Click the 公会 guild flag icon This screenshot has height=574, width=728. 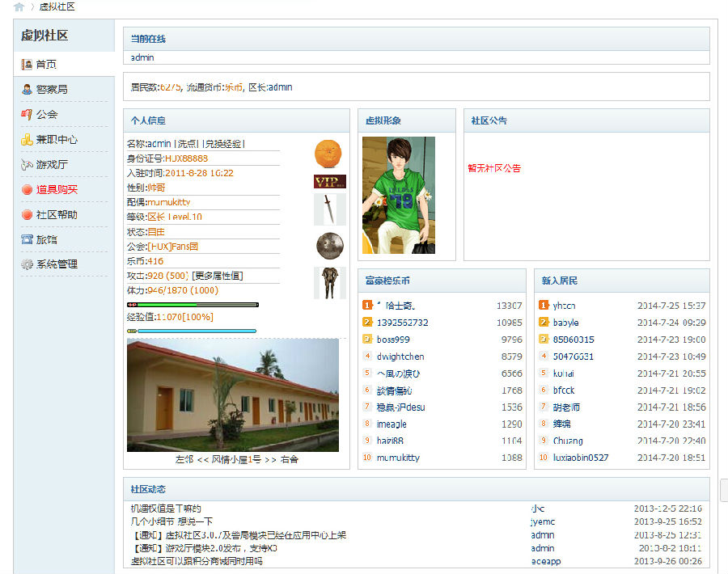24,114
